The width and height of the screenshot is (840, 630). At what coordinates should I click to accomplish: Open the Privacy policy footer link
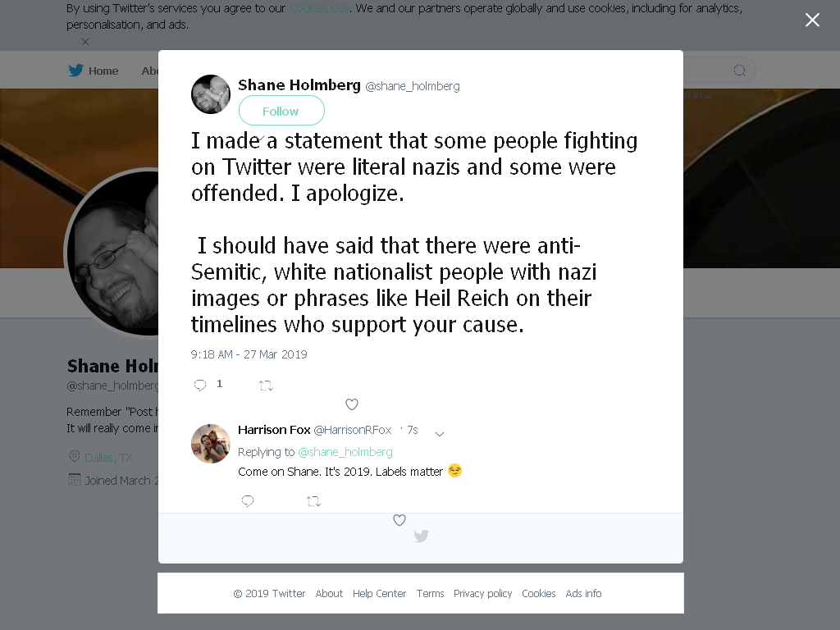tap(482, 594)
